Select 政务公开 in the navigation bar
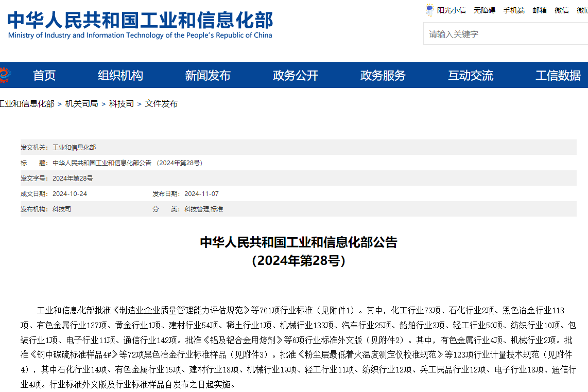The image size is (588, 392). tap(296, 76)
